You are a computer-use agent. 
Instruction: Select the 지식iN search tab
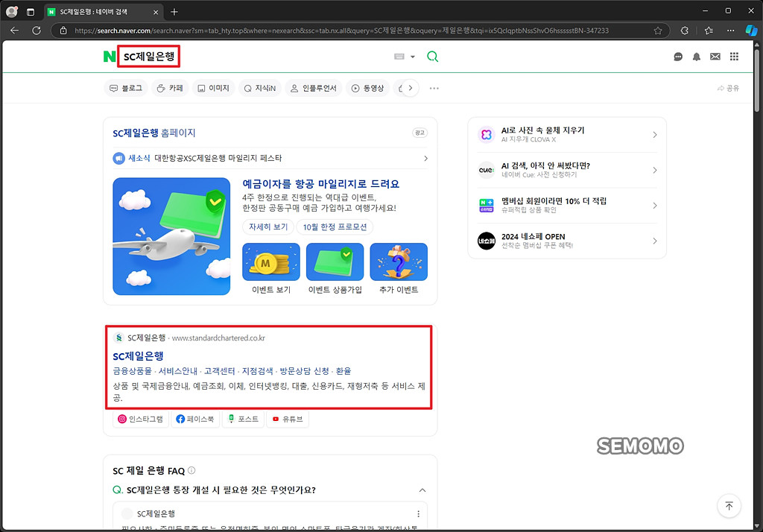click(260, 88)
